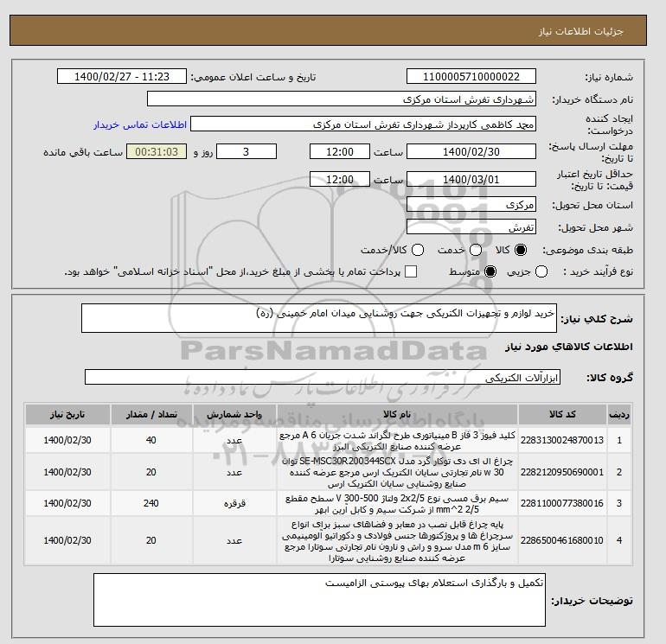Click the price validity date 1400/03/01 field
The width and height of the screenshot is (666, 644).
coord(471,179)
